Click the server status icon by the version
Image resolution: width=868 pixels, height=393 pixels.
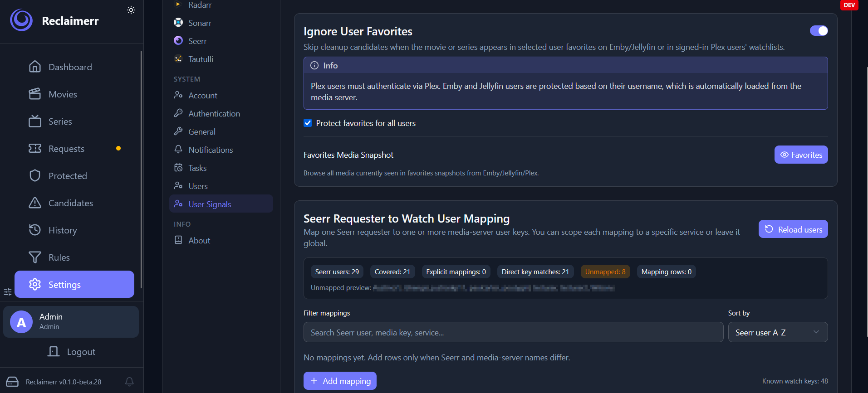coord(12,382)
